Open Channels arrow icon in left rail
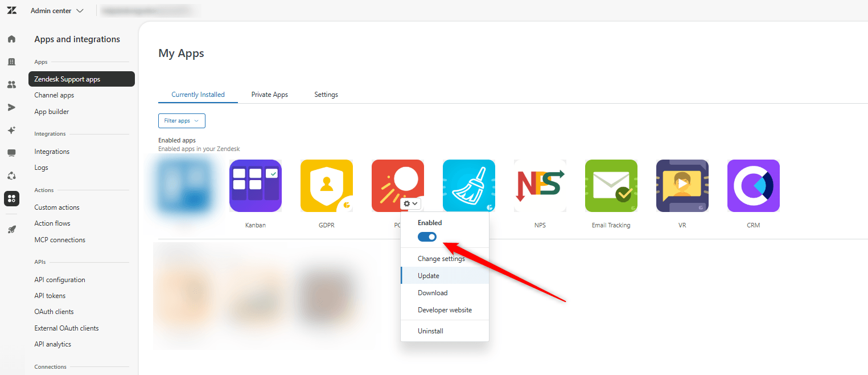The height and width of the screenshot is (375, 868). (11, 107)
